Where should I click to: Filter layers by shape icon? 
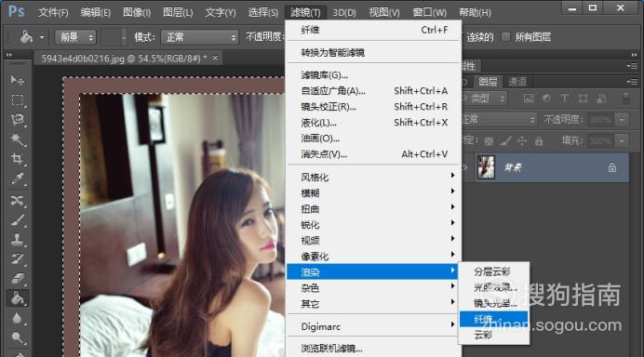(583, 98)
